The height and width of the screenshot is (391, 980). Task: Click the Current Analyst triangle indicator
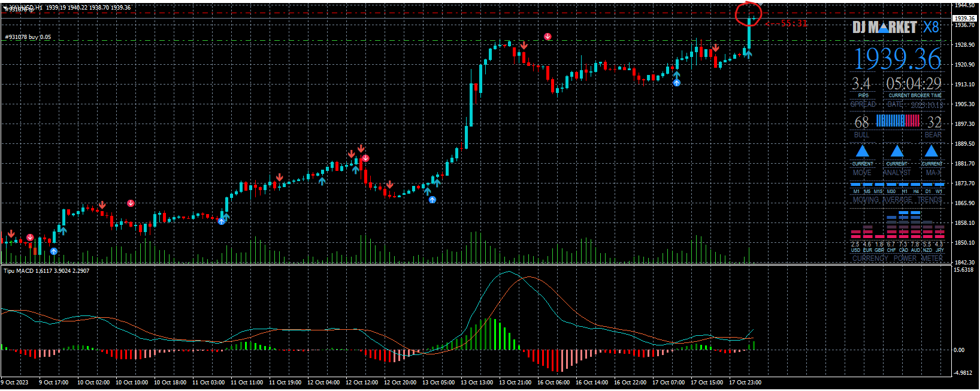[x=897, y=151]
